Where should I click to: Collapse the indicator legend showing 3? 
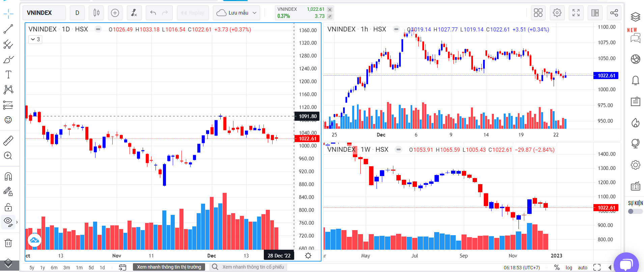(x=35, y=40)
